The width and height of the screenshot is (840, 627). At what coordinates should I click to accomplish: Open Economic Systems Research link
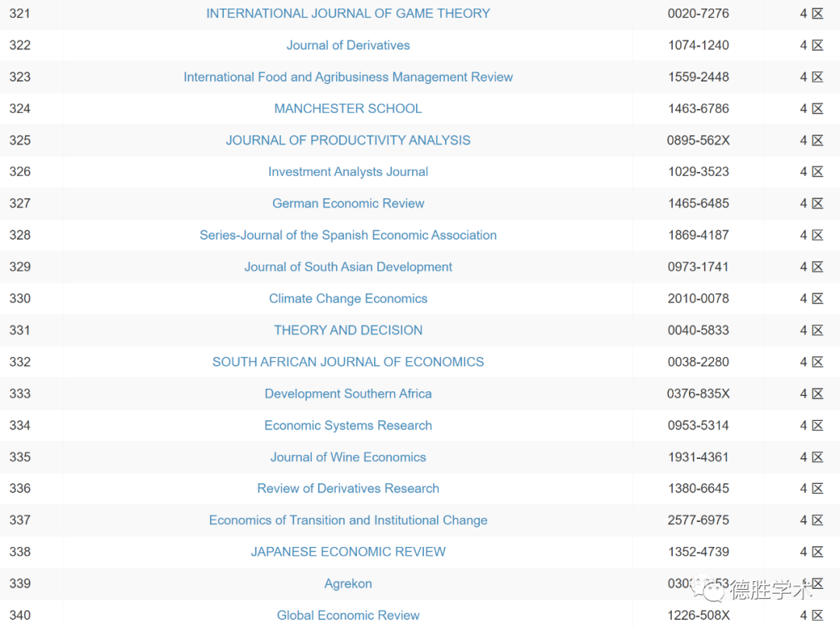click(348, 425)
